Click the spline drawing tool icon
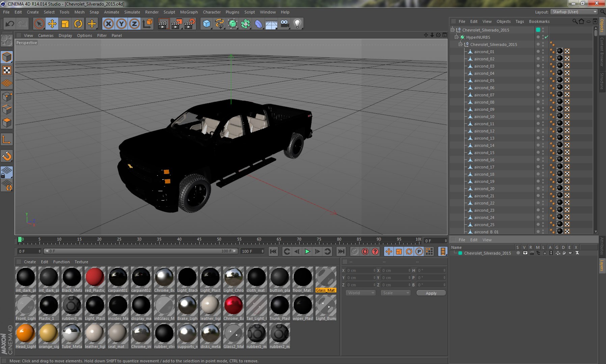606x364 pixels. coord(220,24)
